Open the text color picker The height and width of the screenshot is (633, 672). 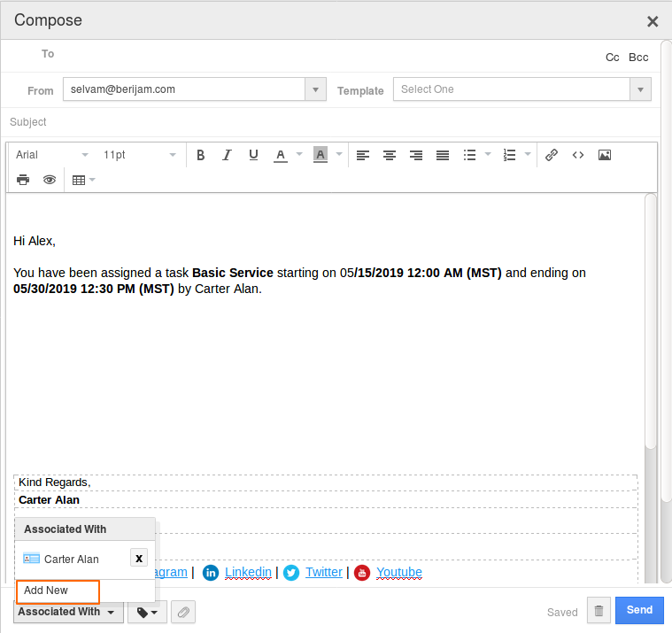click(281, 155)
